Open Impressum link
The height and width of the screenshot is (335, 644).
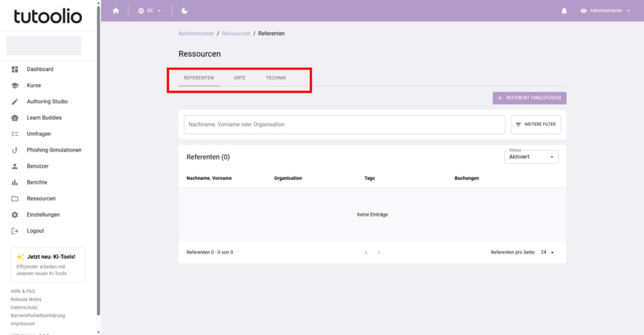[x=23, y=324]
